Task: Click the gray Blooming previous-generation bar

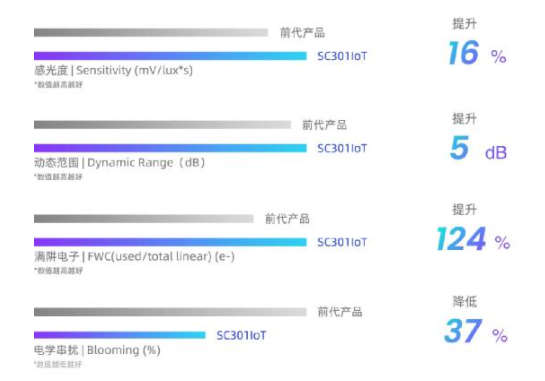Action: pos(170,312)
